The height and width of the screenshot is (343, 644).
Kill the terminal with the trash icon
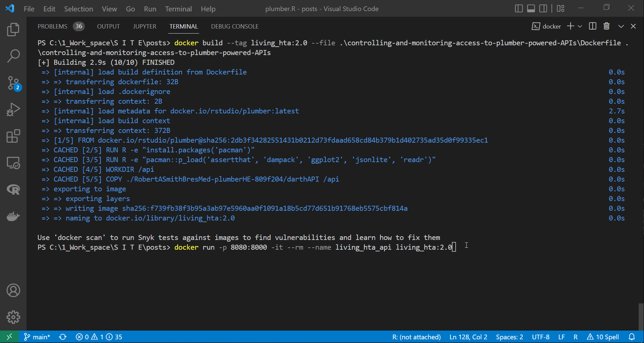pyautogui.click(x=606, y=26)
